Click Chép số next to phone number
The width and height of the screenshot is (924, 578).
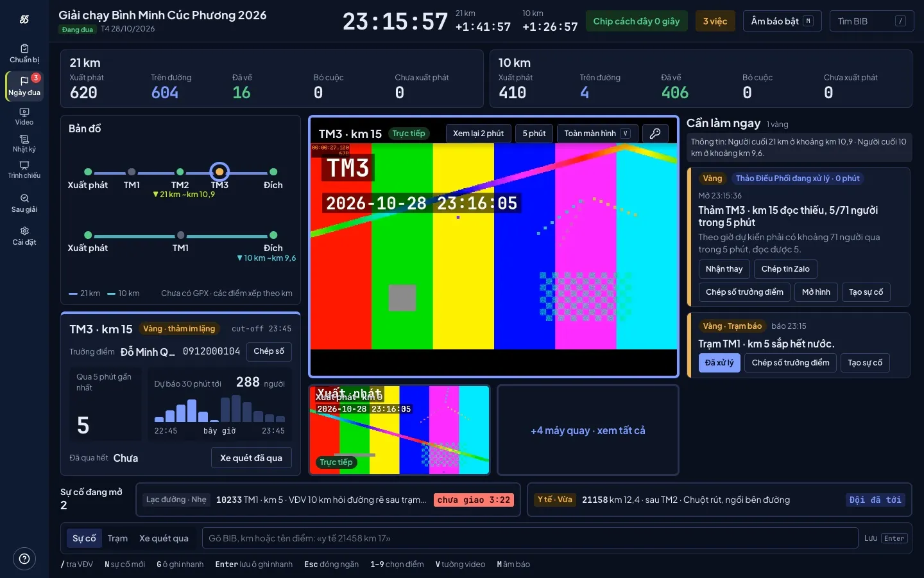coord(269,351)
